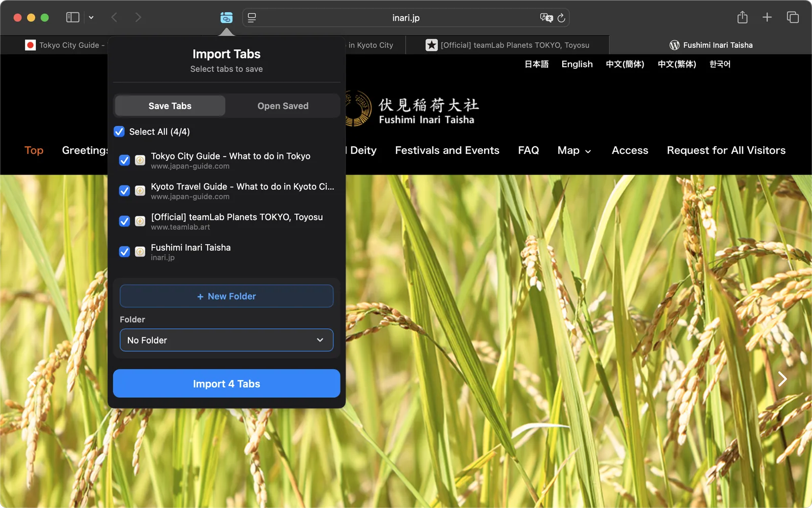Advance slideshow with the next arrow
812x508 pixels.
coord(783,378)
